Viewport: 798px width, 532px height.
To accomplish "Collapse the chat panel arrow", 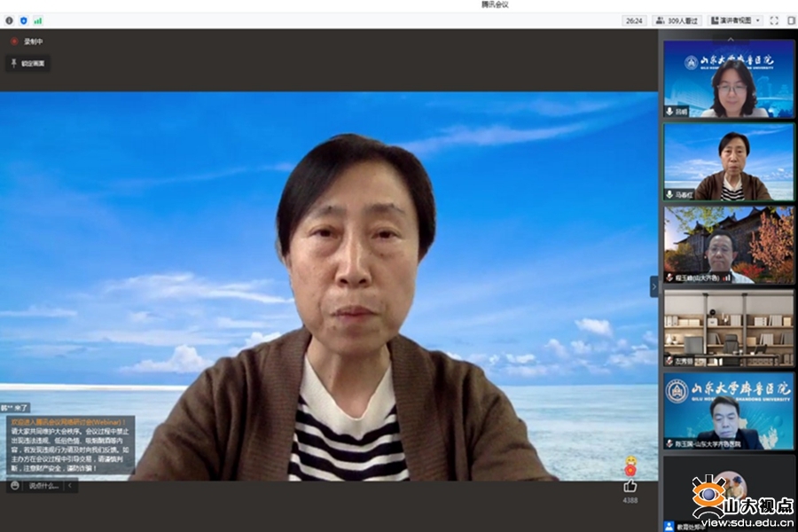I will tap(71, 486).
